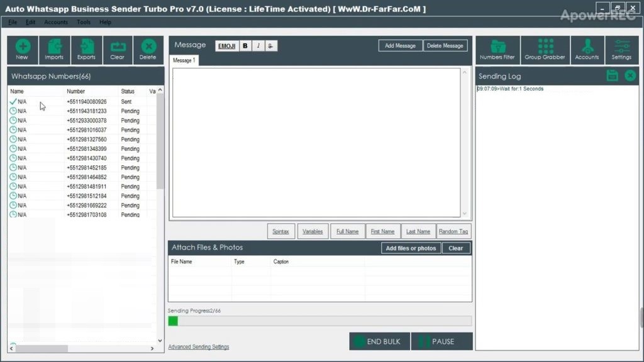
Task: Open the Imports tool
Action: (54, 50)
